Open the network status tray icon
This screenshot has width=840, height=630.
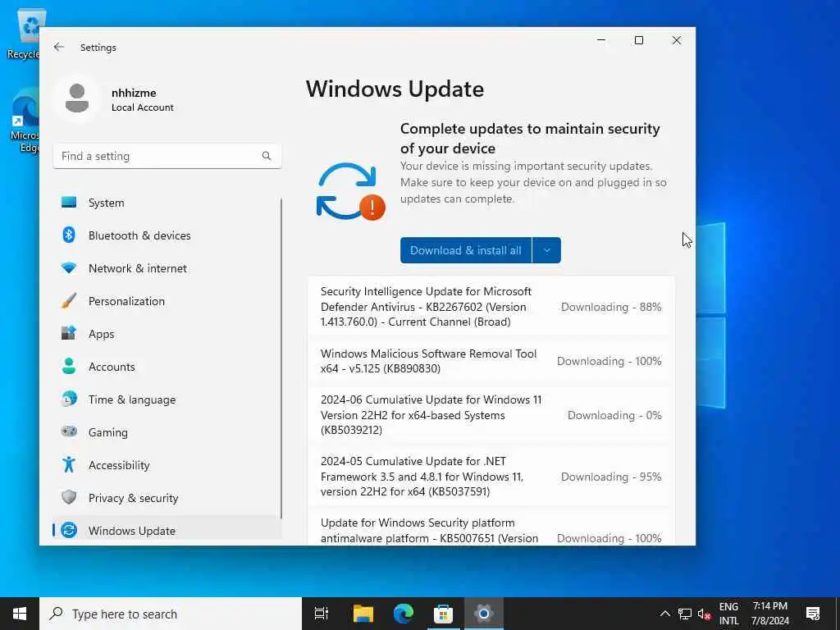coord(684,614)
